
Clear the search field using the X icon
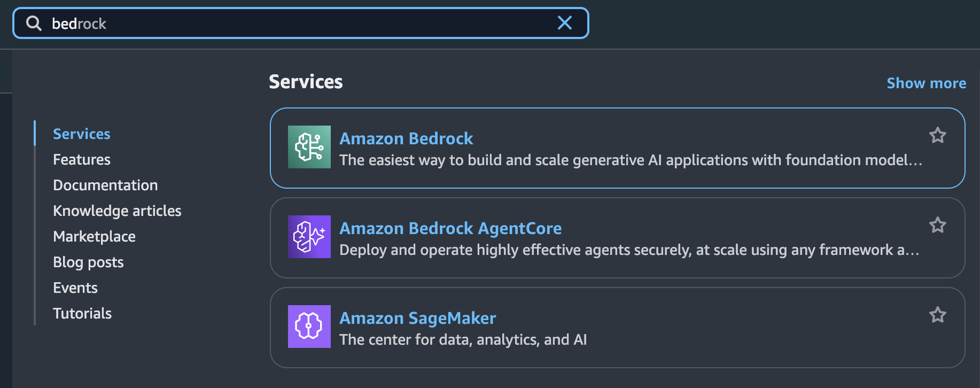point(565,23)
